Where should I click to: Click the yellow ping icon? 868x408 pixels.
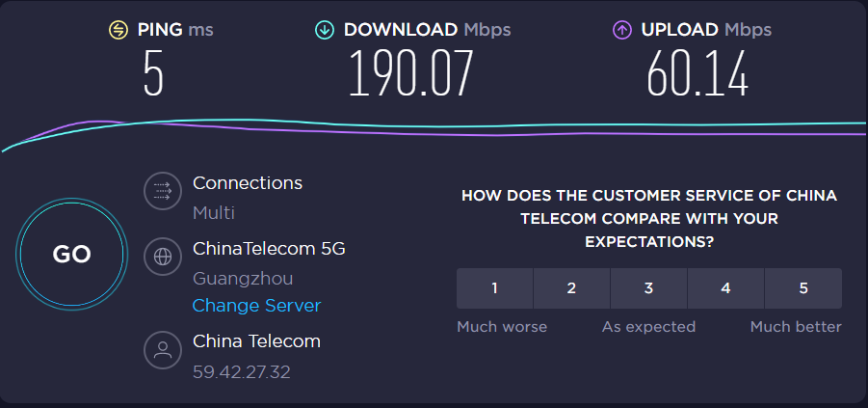coord(118,30)
